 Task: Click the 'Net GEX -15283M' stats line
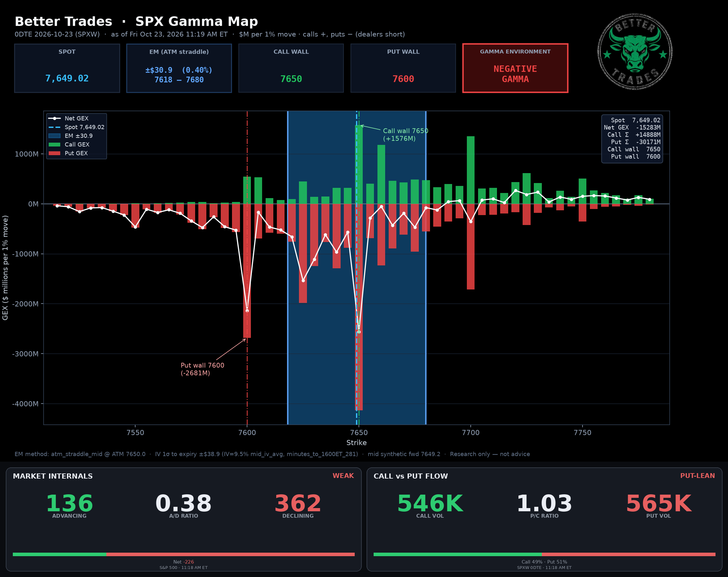tap(632, 127)
